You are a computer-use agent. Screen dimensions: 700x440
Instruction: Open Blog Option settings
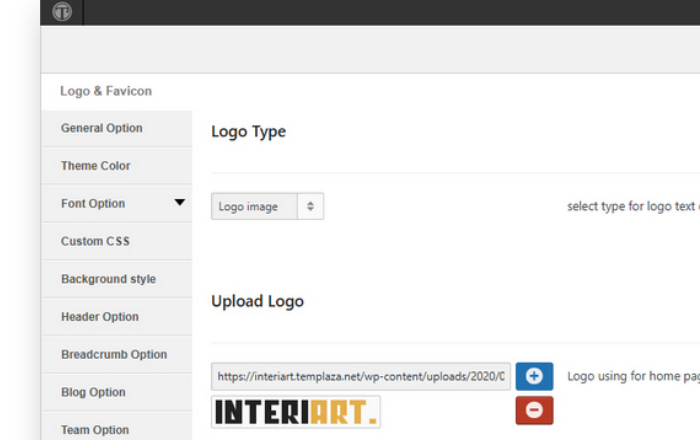pos(117,392)
